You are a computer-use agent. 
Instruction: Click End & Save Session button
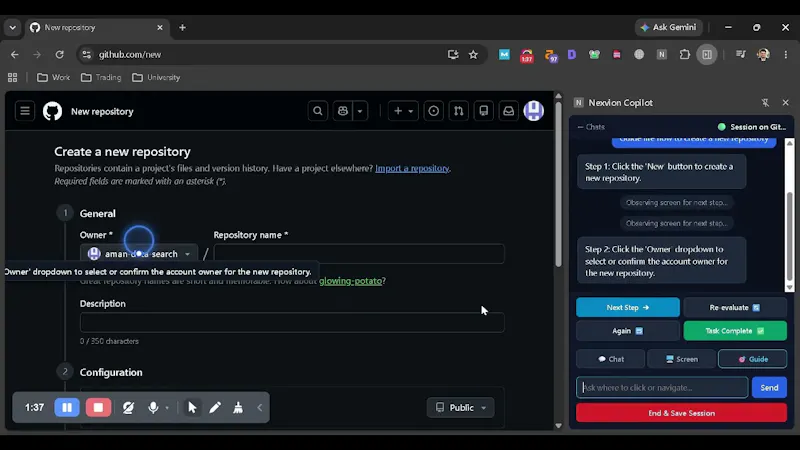681,413
